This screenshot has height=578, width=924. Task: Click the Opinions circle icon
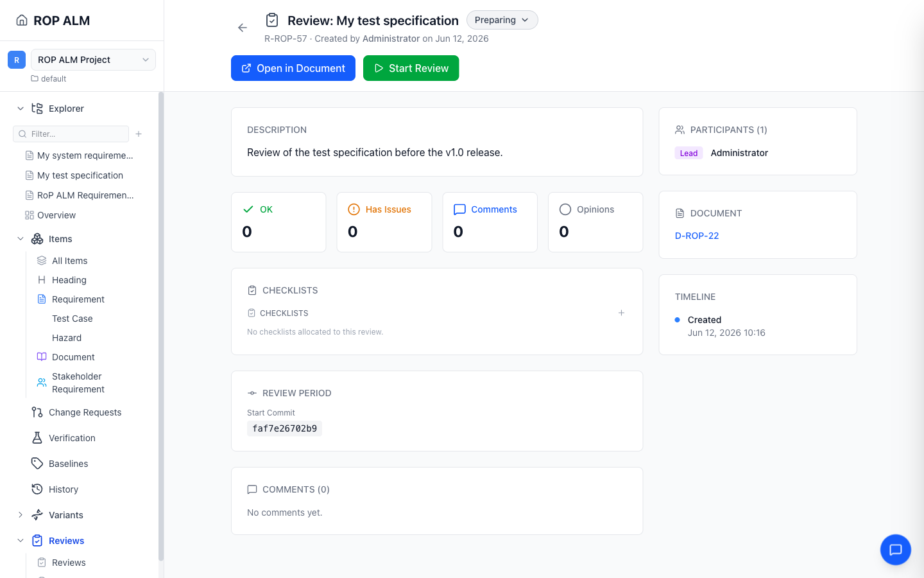coord(565,209)
